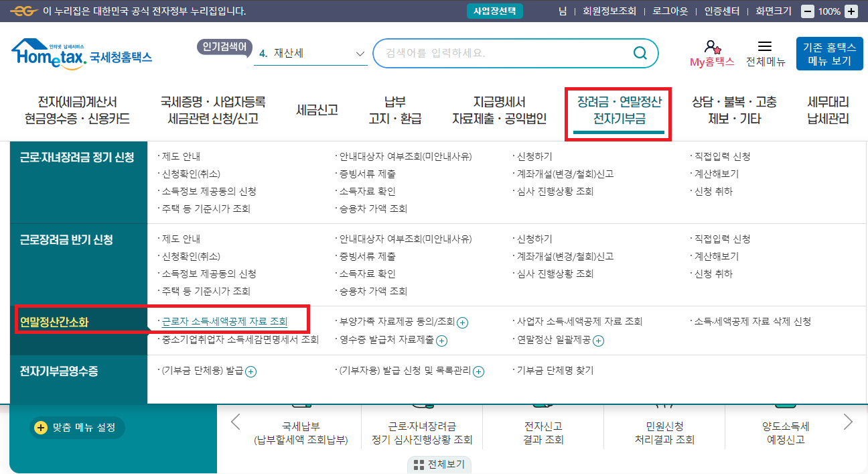Select 장려금·연말정산 전자기부금 menu

(619, 111)
